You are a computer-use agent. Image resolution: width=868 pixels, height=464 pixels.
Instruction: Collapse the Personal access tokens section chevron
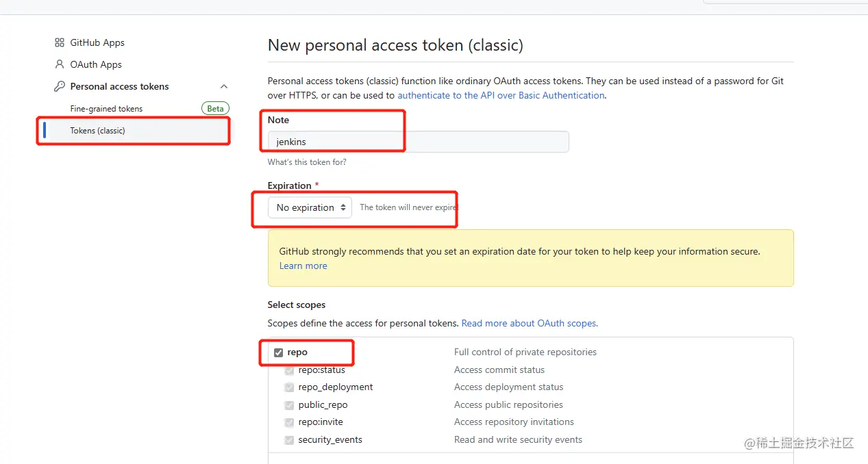click(x=223, y=86)
